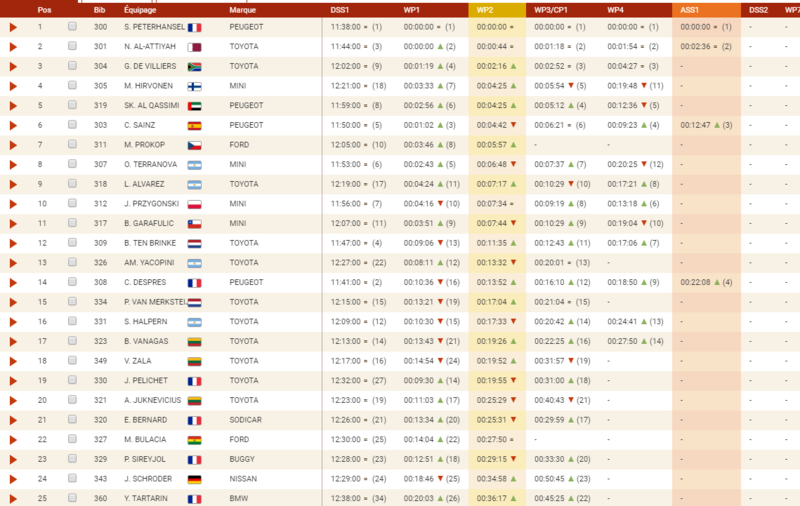
Task: Click the Spanish flag beside C. Sainz
Action: [194, 126]
